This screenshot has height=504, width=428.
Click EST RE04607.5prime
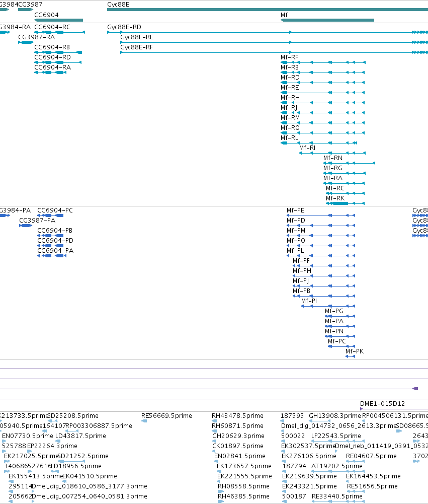coord(371,456)
